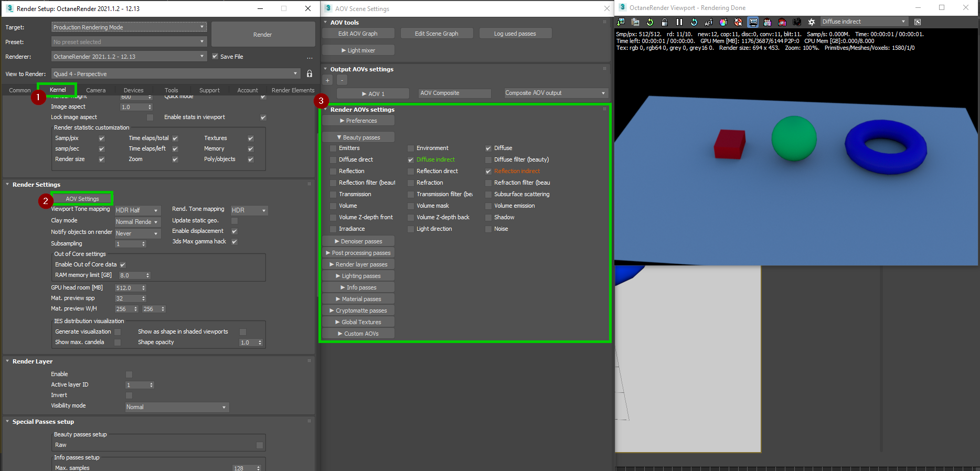Switch to the Common tab
980x471 pixels.
click(20, 90)
